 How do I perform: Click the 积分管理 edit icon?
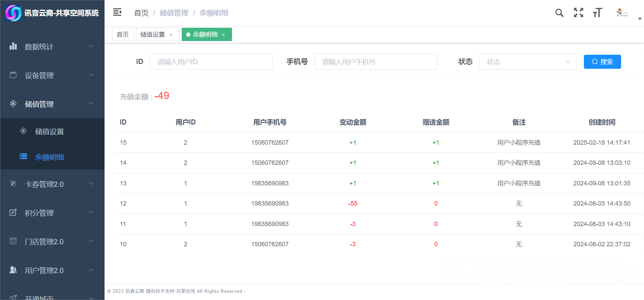(x=13, y=212)
